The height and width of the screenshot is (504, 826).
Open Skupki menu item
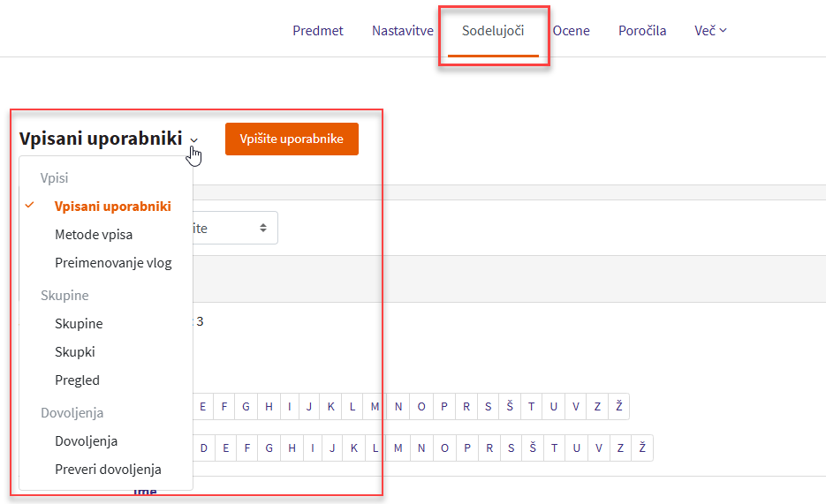coord(75,352)
